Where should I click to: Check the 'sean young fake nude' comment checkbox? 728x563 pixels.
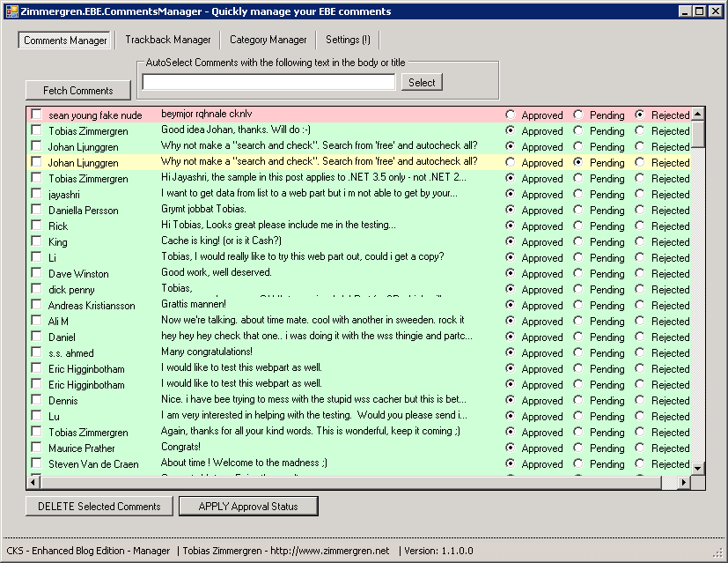click(x=37, y=115)
